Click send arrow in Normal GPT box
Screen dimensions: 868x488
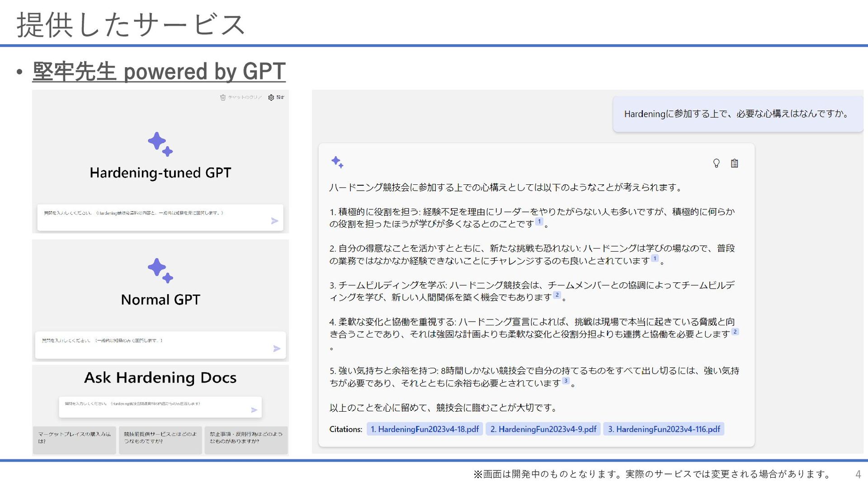pyautogui.click(x=277, y=348)
